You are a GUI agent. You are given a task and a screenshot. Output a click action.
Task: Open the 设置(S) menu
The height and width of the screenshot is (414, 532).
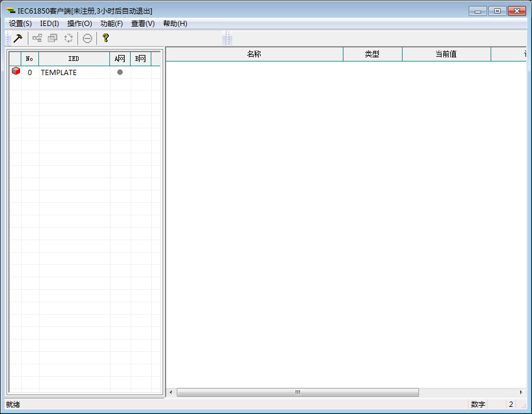(x=20, y=24)
